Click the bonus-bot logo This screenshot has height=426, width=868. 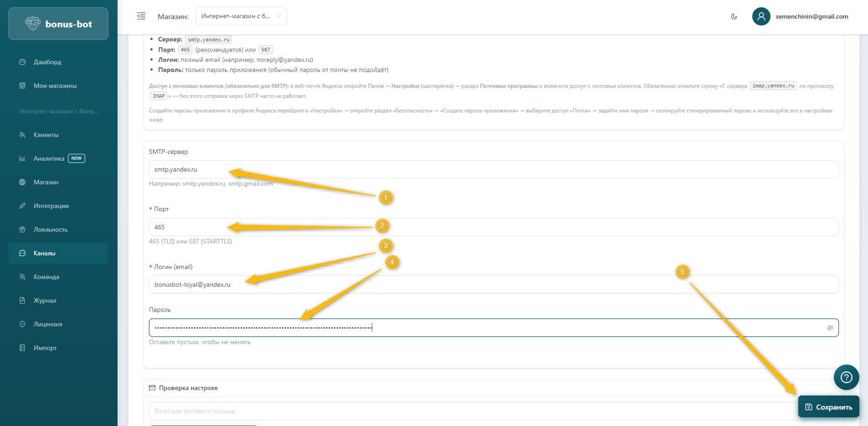coord(58,24)
